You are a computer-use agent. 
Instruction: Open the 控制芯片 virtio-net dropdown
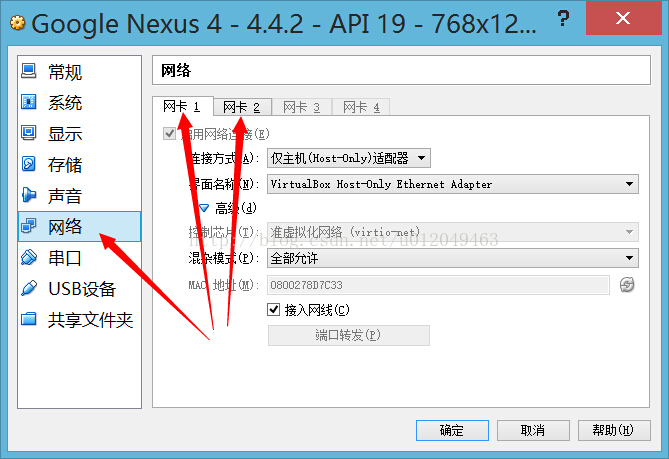(453, 232)
